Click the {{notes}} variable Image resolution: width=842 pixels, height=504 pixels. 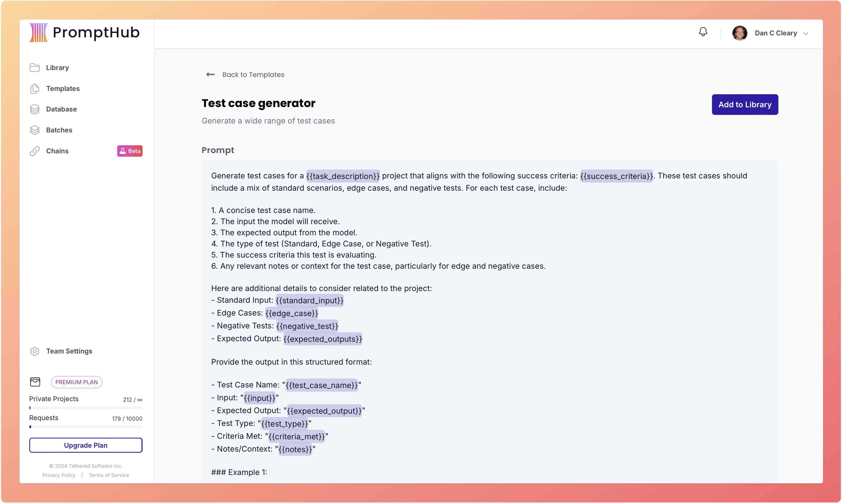coord(295,450)
